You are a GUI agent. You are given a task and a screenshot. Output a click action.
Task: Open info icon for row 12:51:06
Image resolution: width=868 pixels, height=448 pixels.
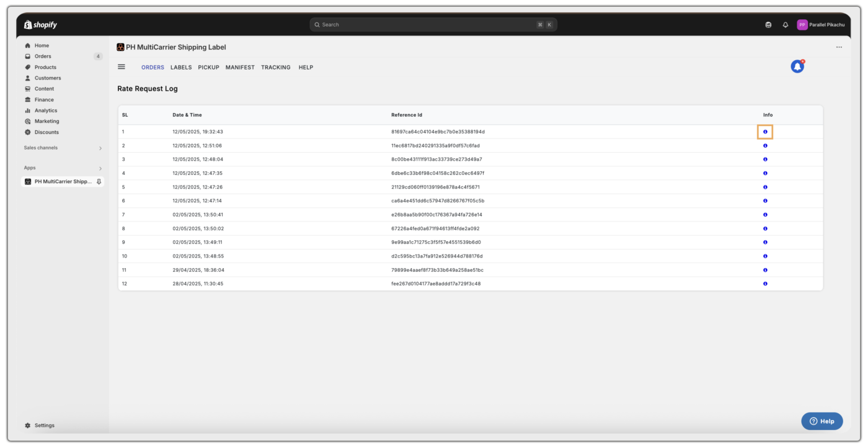tap(765, 146)
